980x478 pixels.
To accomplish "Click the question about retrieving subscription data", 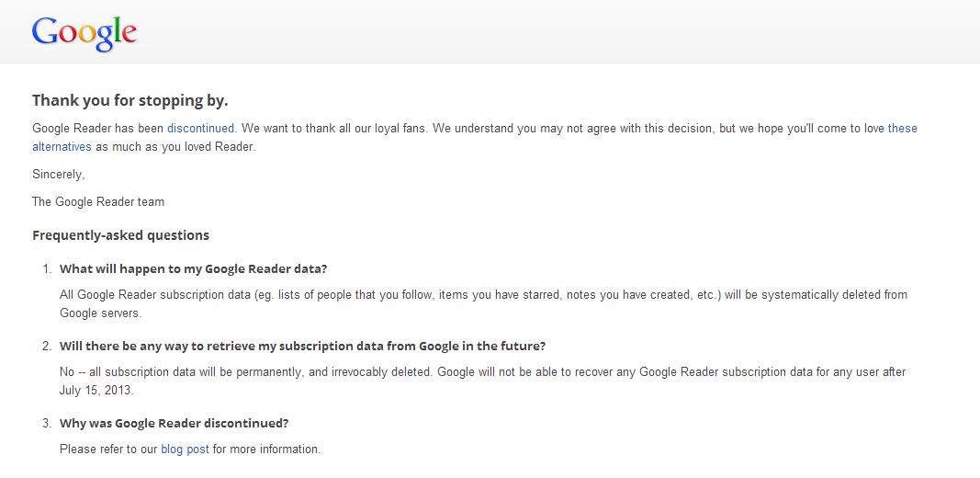I will pyautogui.click(x=302, y=347).
